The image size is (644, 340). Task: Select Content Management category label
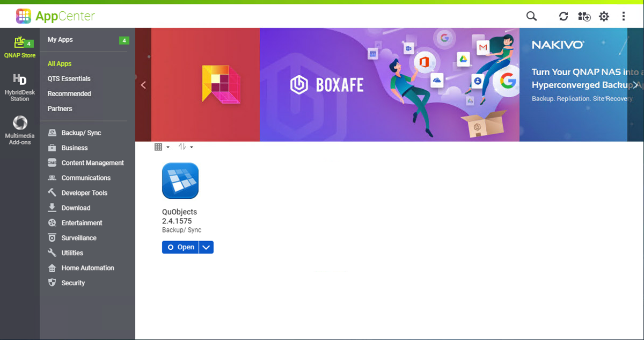point(93,163)
